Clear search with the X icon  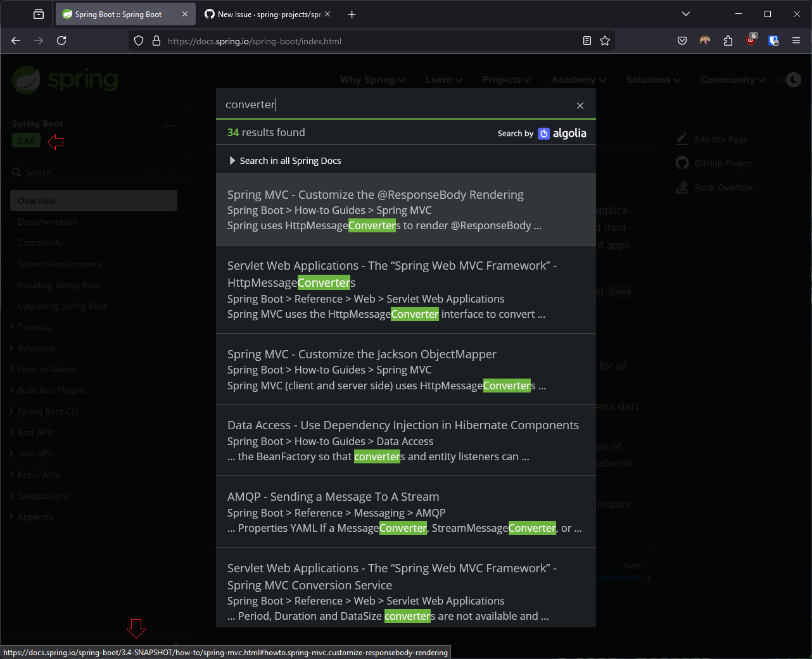580,106
